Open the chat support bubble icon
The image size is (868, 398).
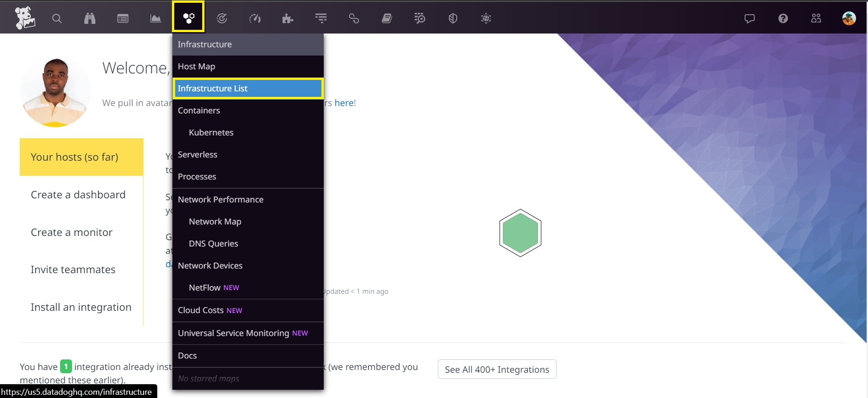pos(750,18)
